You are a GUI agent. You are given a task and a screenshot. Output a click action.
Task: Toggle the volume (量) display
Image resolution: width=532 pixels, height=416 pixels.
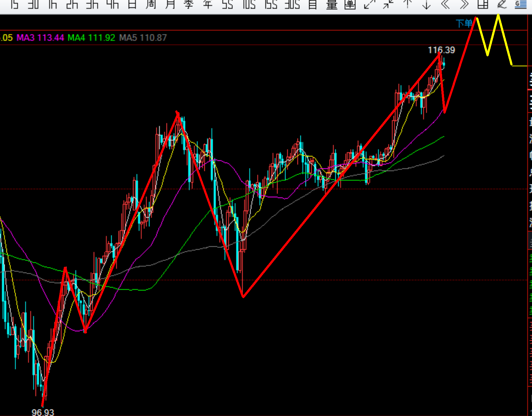[332, 5]
